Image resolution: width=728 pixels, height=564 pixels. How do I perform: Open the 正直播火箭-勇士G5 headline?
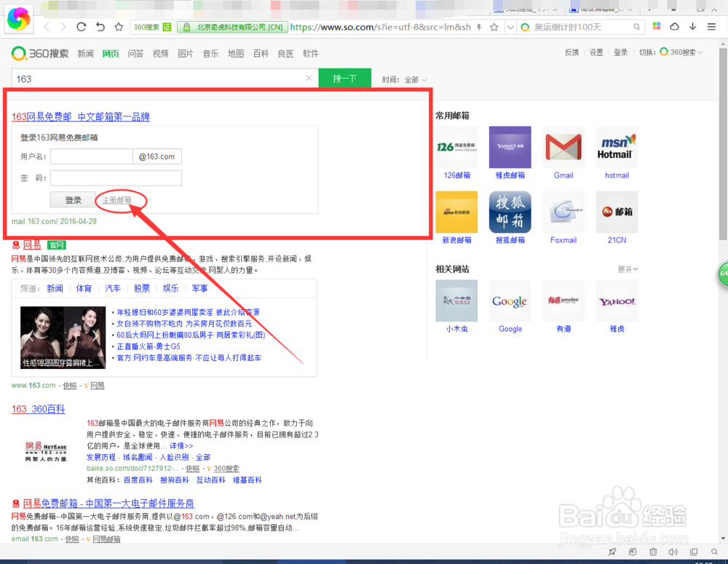pyautogui.click(x=148, y=346)
